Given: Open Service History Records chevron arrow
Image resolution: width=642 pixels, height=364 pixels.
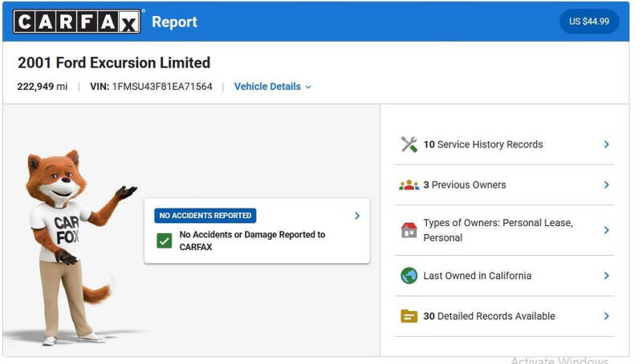Looking at the screenshot, I should [x=607, y=144].
